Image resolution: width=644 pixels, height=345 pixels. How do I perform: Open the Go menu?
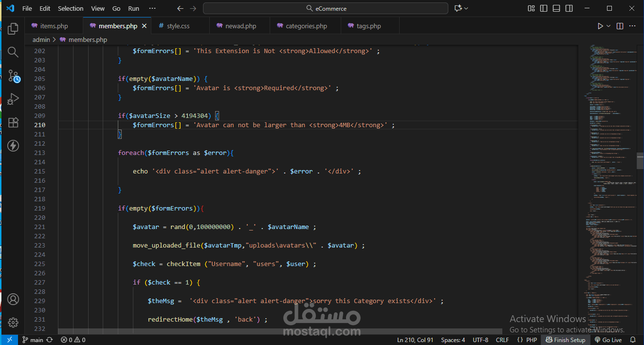[x=116, y=8]
